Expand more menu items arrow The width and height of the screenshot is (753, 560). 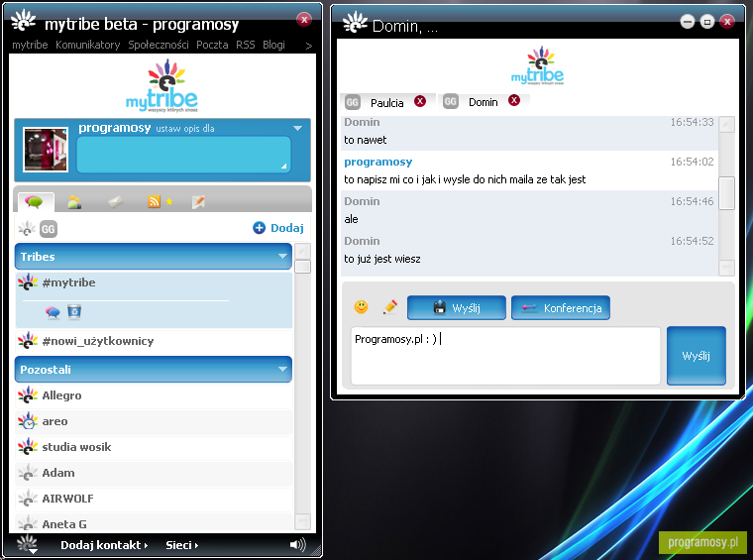point(309,46)
